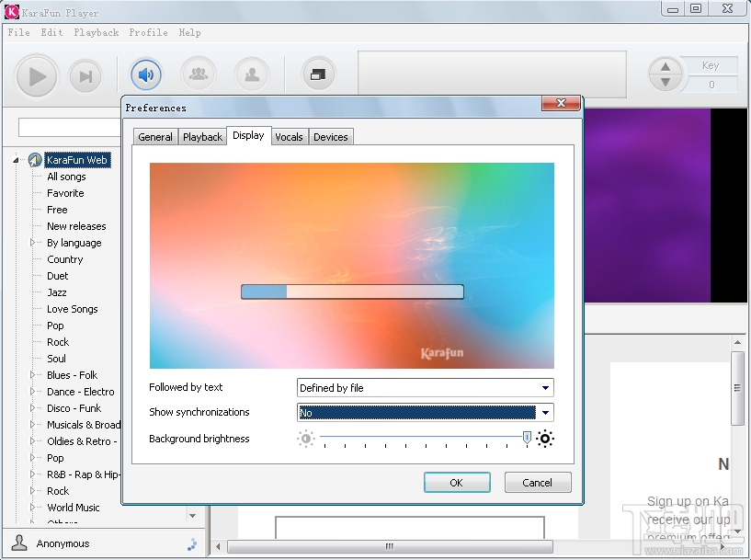751x560 pixels.
Task: Expand the By language tree node
Action: (33, 243)
